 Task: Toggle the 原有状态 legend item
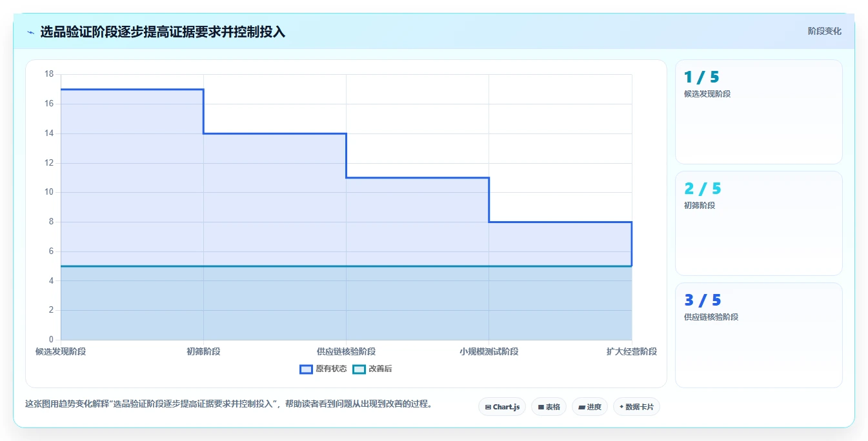tap(323, 369)
